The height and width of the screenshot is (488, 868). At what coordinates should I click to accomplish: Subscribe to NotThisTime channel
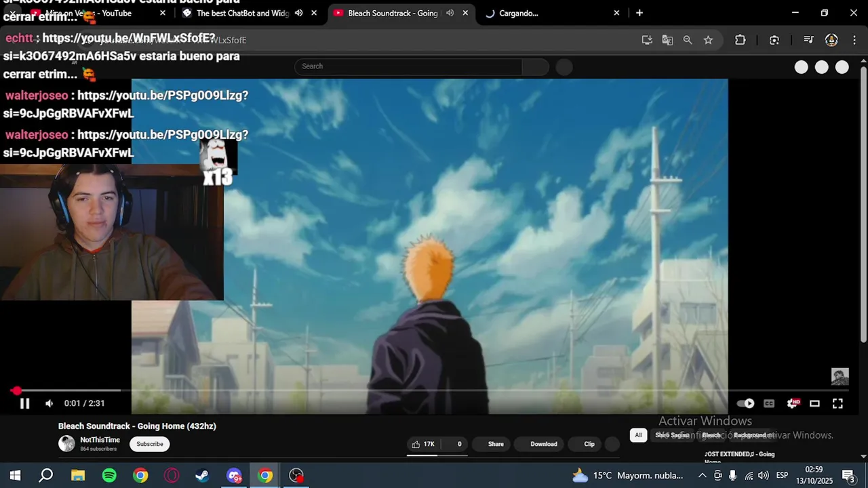(150, 444)
